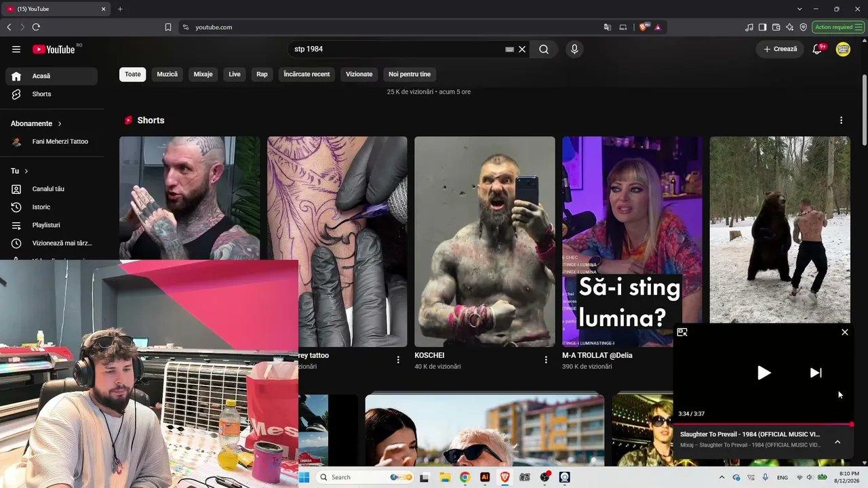Select the Live filter chip

pyautogui.click(x=235, y=74)
